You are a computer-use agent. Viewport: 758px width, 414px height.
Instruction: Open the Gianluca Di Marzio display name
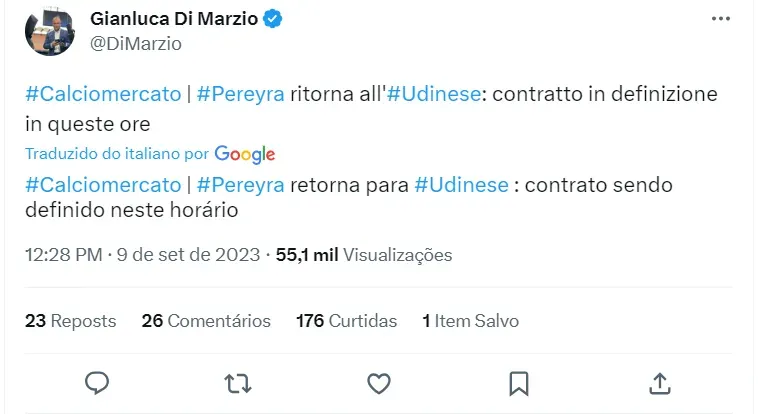point(172,18)
